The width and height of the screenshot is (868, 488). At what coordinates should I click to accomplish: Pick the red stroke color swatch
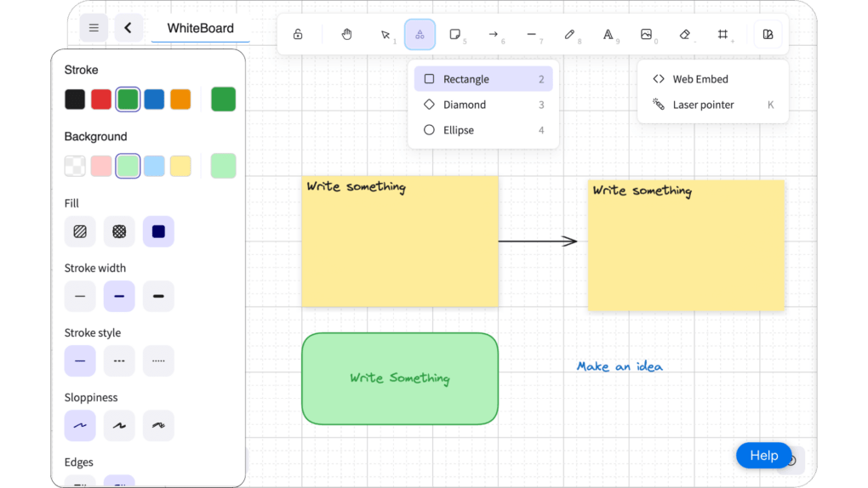tap(101, 99)
